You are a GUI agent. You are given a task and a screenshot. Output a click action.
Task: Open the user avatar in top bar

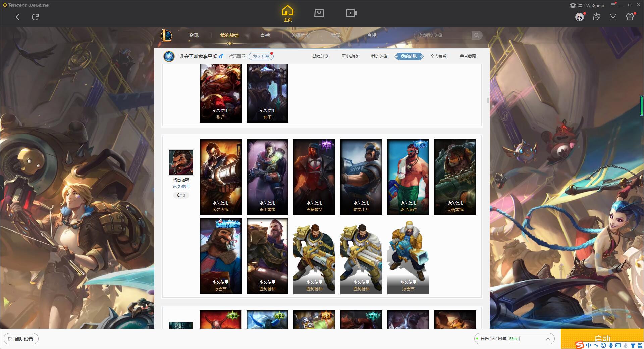(580, 17)
